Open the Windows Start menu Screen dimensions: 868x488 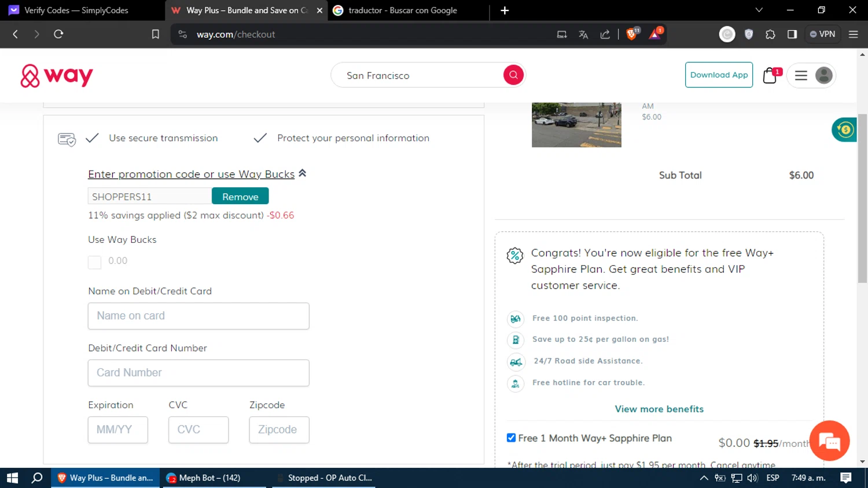pos(12,478)
